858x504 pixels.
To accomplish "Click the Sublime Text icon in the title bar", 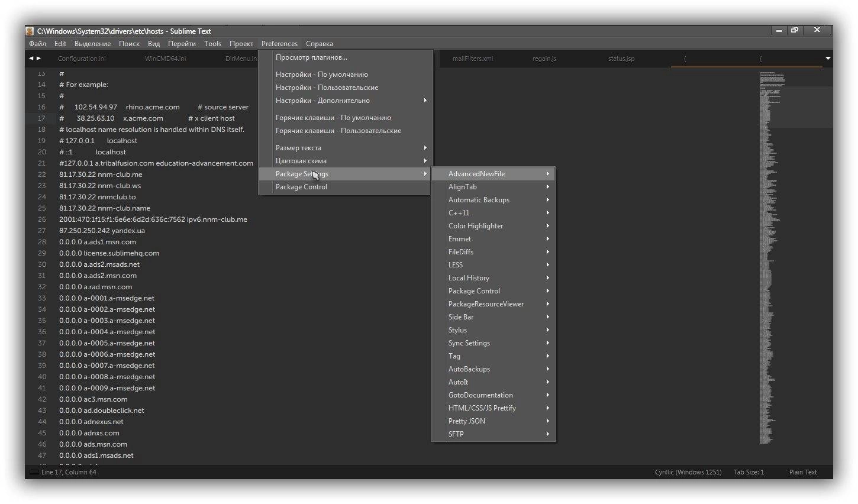I will (x=30, y=31).
